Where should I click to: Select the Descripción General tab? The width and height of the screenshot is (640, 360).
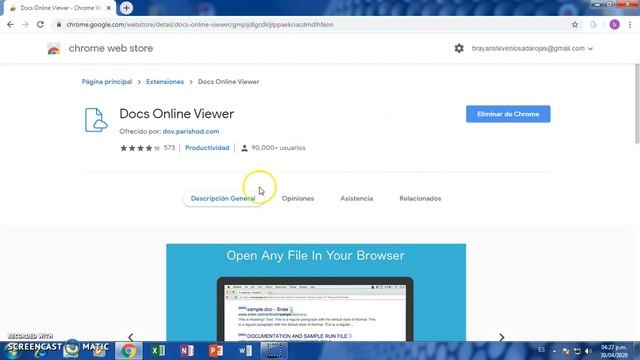(x=223, y=198)
